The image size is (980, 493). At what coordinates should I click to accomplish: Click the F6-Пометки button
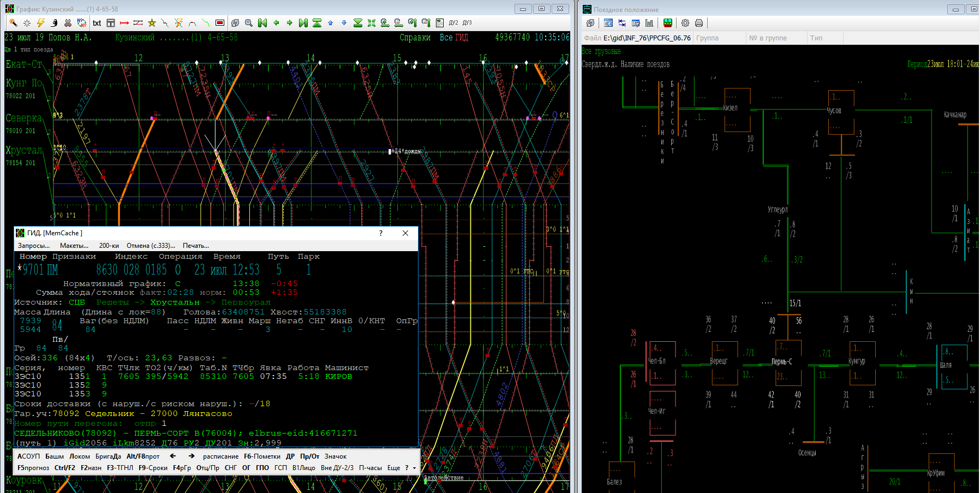(x=262, y=456)
